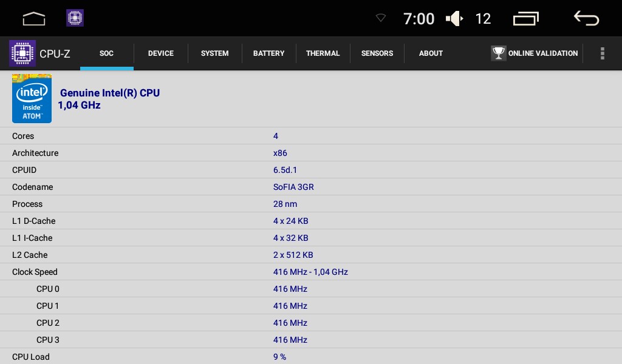Click the 2 x 512 KB value
Screen dimensions: 622x364
coord(293,255)
